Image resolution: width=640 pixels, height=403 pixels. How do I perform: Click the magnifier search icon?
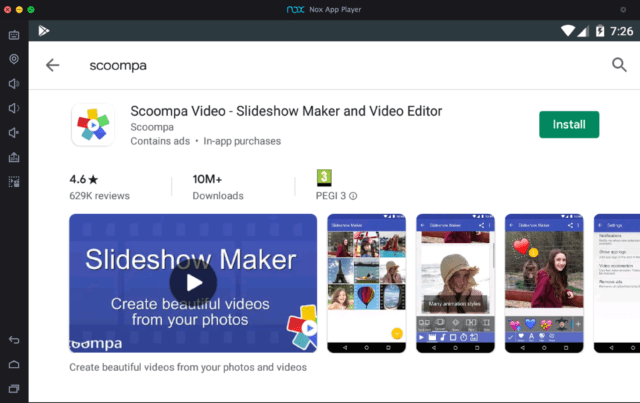pyautogui.click(x=619, y=65)
